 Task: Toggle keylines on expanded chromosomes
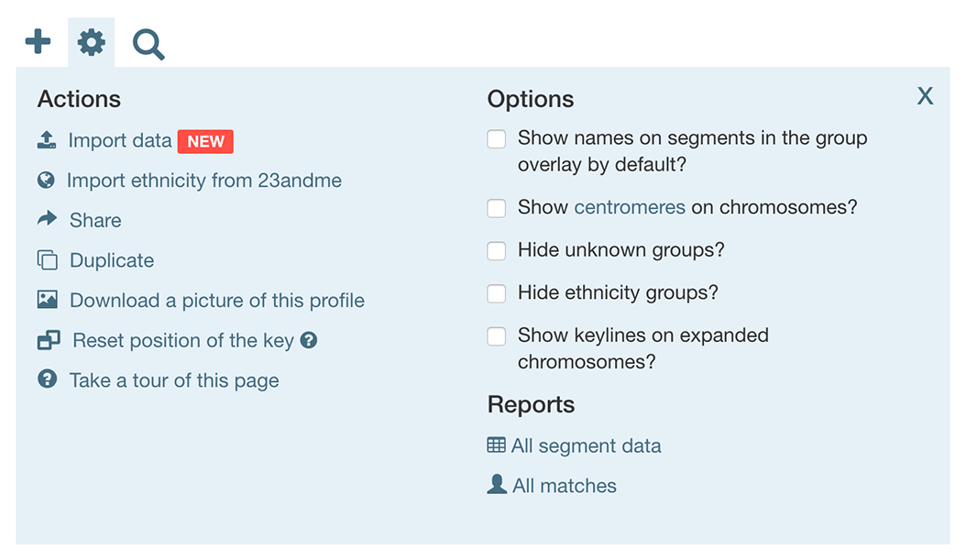coord(496,336)
